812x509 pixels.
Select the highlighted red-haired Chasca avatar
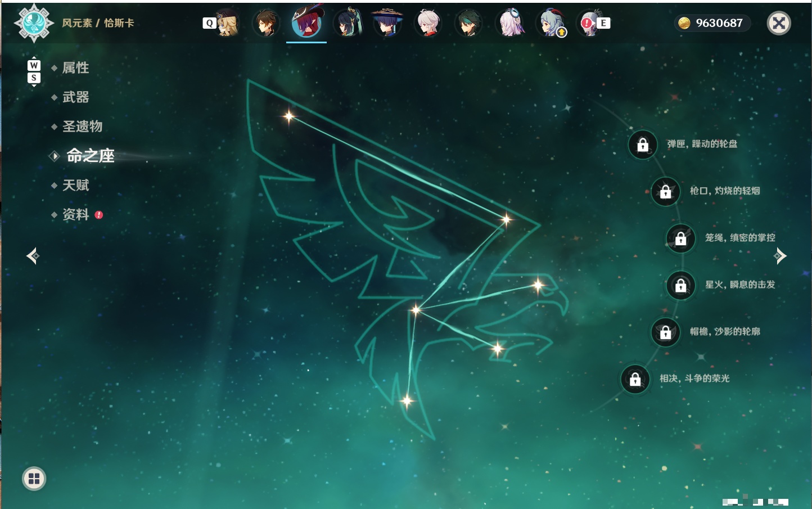pos(306,21)
